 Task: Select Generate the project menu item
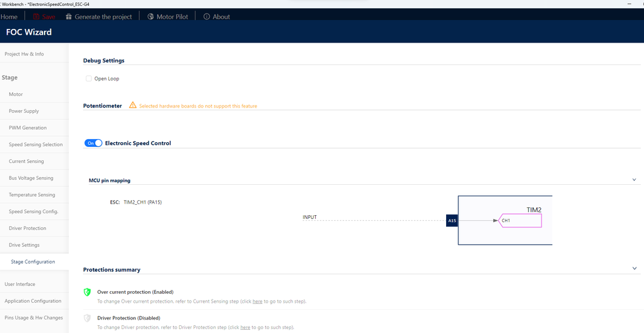[x=103, y=17]
